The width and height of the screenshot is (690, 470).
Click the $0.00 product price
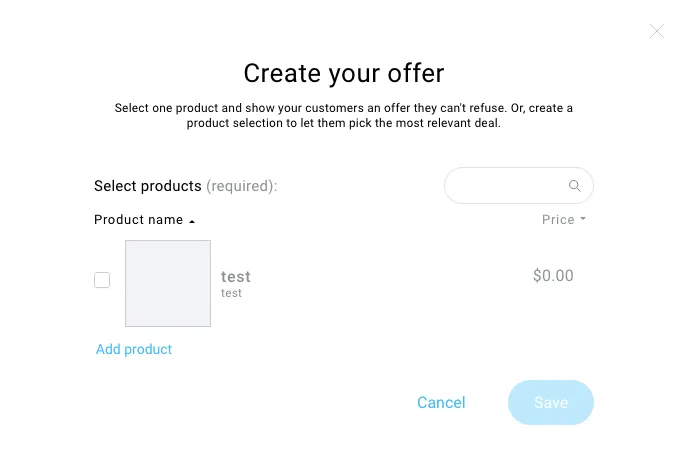coord(553,276)
